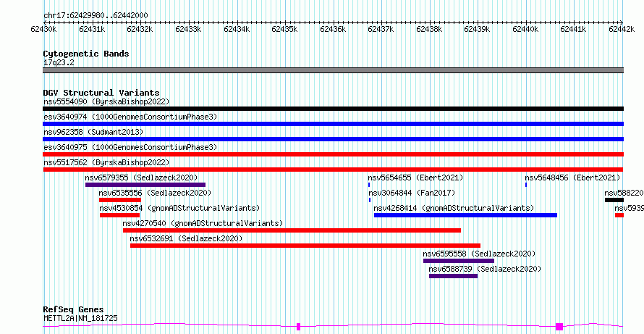Click the nsv5554090 (ByrskaBishop2022) label
The height and width of the screenshot is (334, 644).
(106, 101)
